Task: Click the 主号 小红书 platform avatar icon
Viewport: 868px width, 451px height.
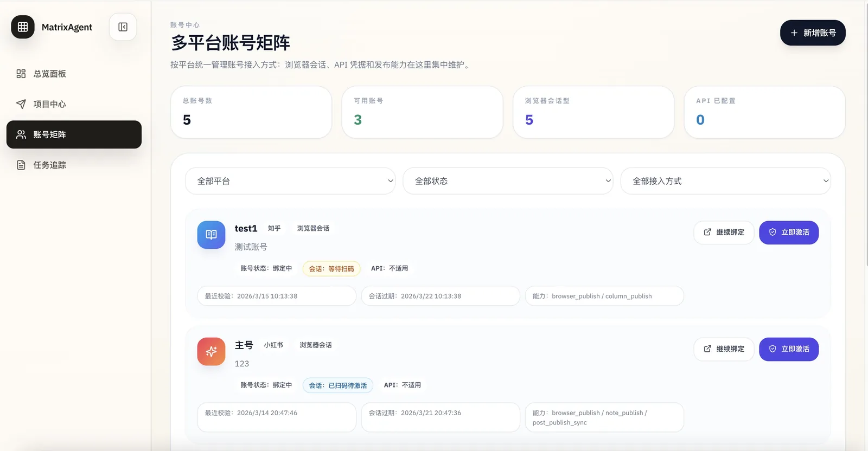Action: [211, 351]
